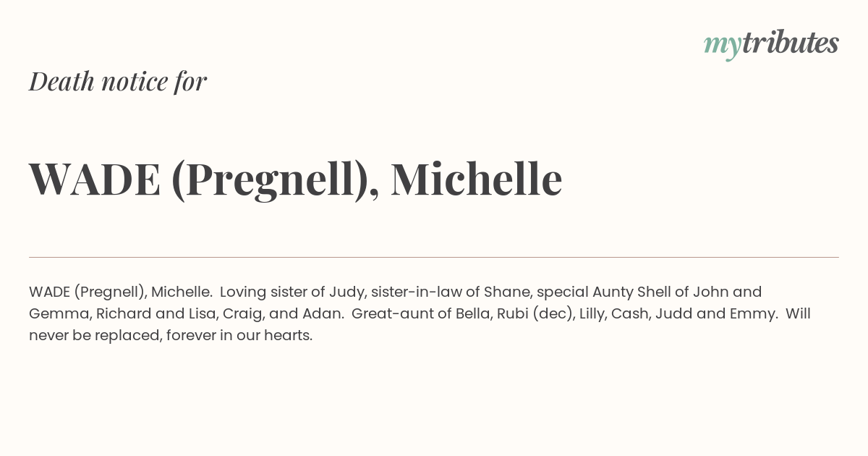Click the green "my" part of logo
The width and height of the screenshot is (868, 456).
pos(723,46)
